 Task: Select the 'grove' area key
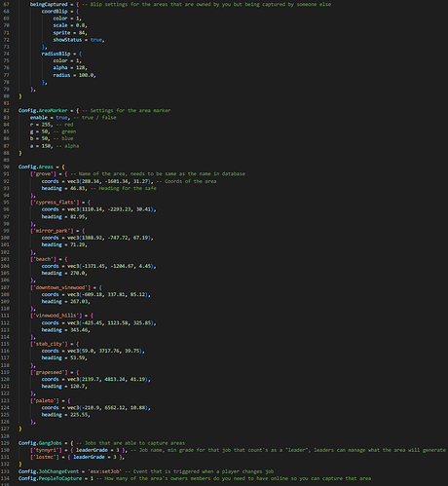(x=43, y=174)
